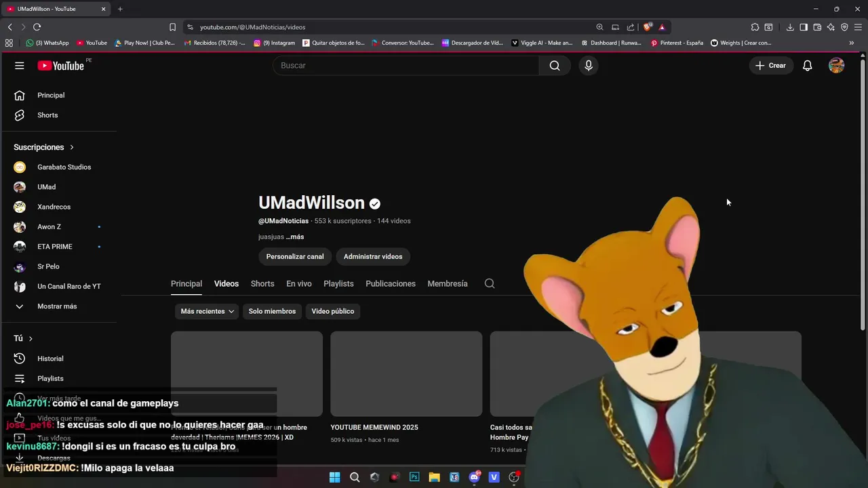The height and width of the screenshot is (488, 868).
Task: Click the Brave Shields lion icon
Action: pyautogui.click(x=648, y=27)
